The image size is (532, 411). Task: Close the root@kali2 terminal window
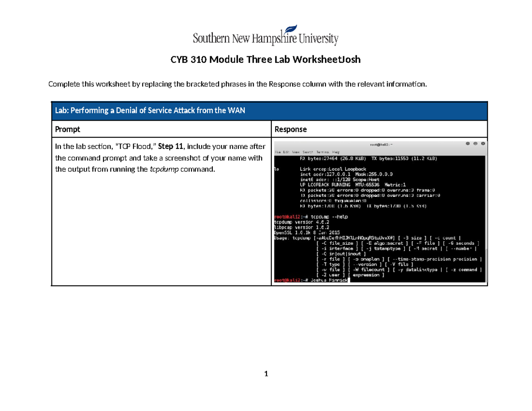pos(483,144)
